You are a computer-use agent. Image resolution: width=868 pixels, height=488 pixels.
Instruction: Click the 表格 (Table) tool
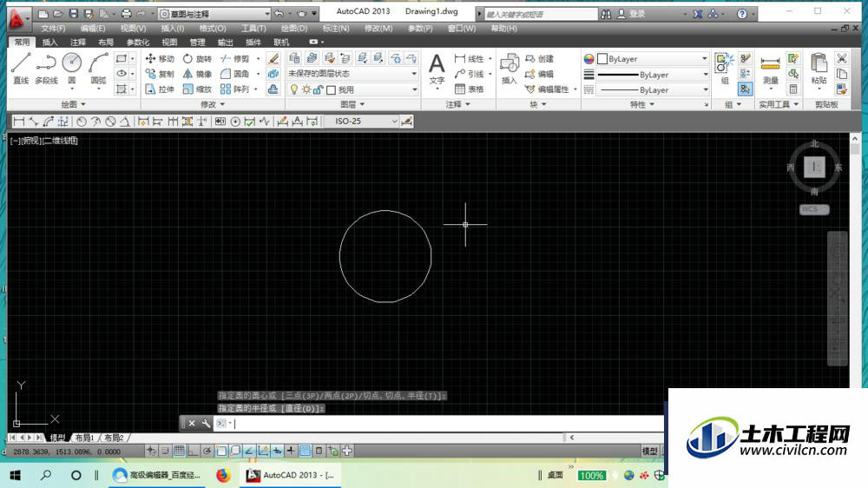click(470, 89)
